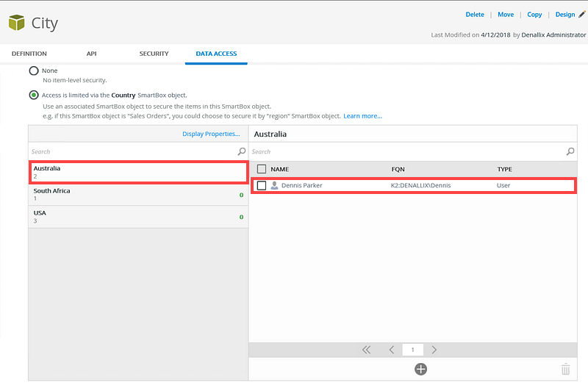Select the Country SmartBox access radio button
Image resolution: width=588 pixels, height=388 pixels.
(34, 96)
